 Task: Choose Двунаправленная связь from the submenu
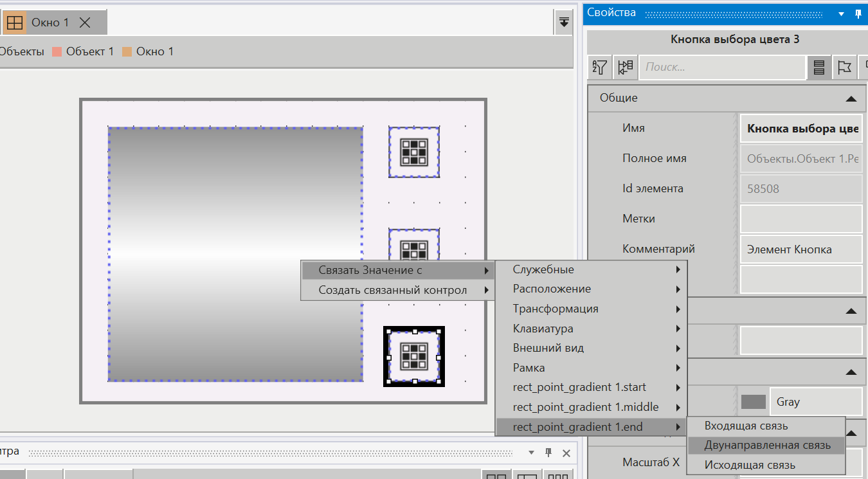point(767,445)
